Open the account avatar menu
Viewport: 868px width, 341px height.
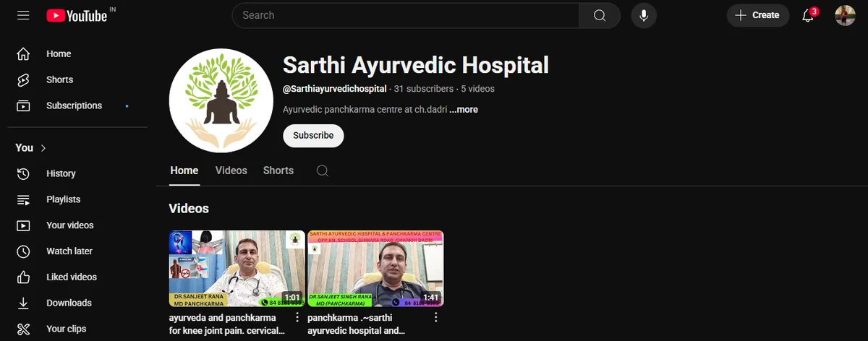845,15
